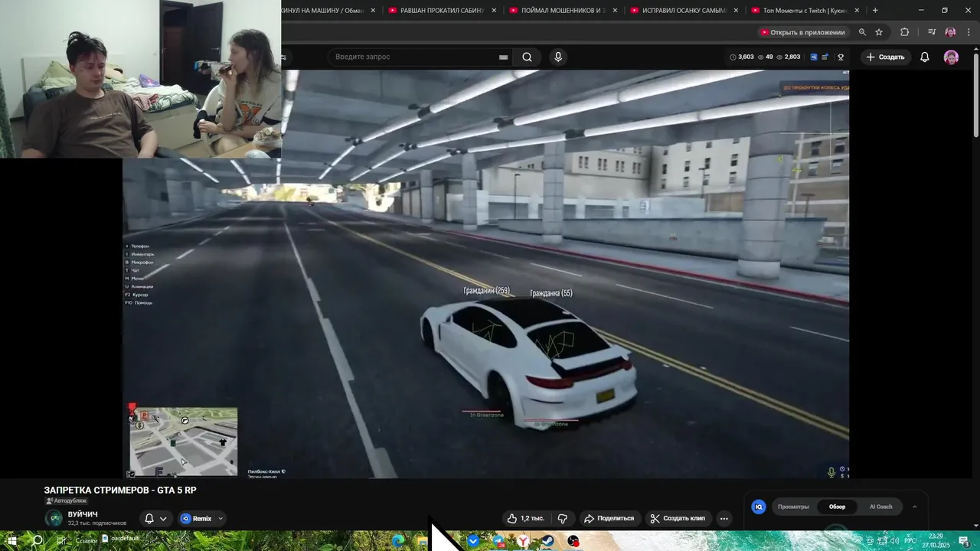
Task: Close the Топ Моменты с Twitch tab
Action: 857,11
